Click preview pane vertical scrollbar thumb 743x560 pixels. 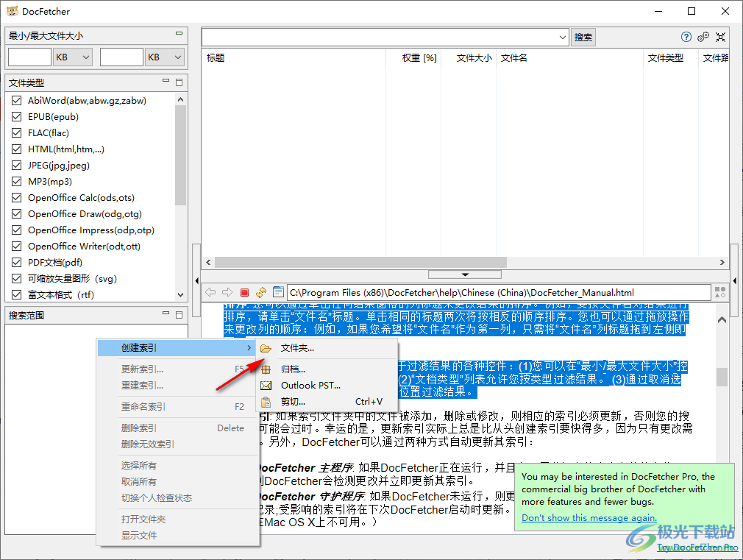coord(722,377)
